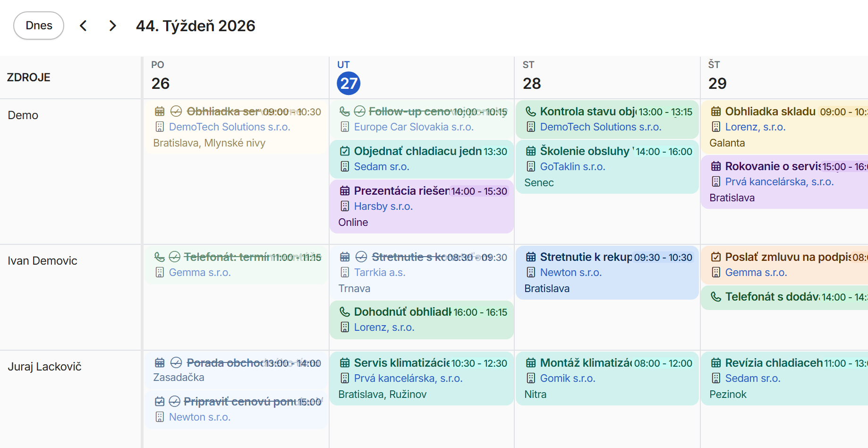Click the 44. Týždeň 2026 title
This screenshot has height=448, width=868.
point(196,26)
